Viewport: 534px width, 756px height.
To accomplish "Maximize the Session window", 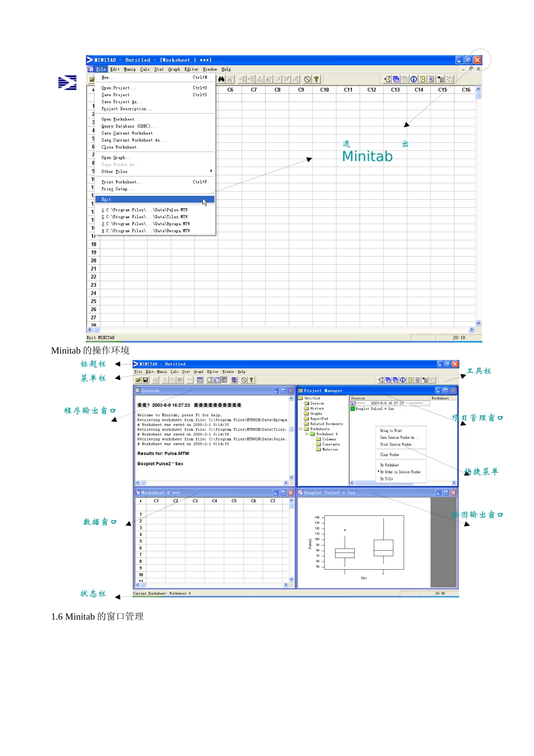I will [x=283, y=390].
